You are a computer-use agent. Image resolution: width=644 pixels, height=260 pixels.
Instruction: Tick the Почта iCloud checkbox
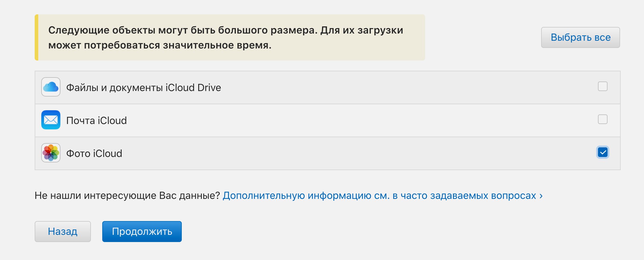point(602,119)
